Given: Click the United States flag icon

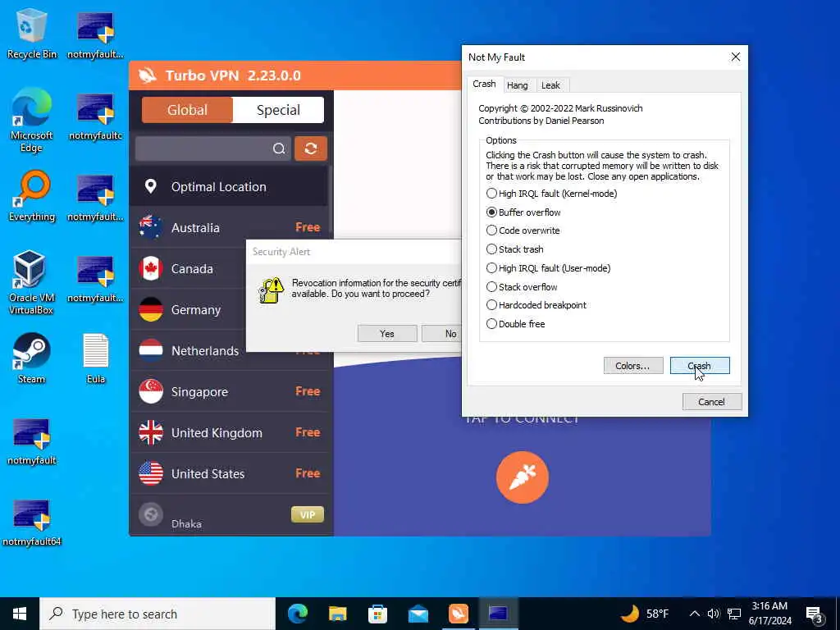Looking at the screenshot, I should coord(151,473).
